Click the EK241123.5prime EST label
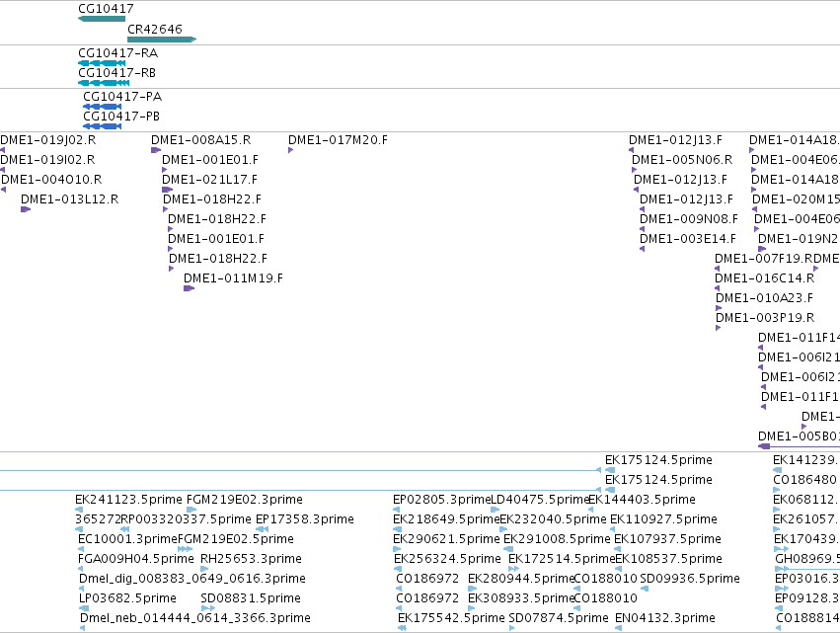This screenshot has height=633, width=840. (128, 500)
